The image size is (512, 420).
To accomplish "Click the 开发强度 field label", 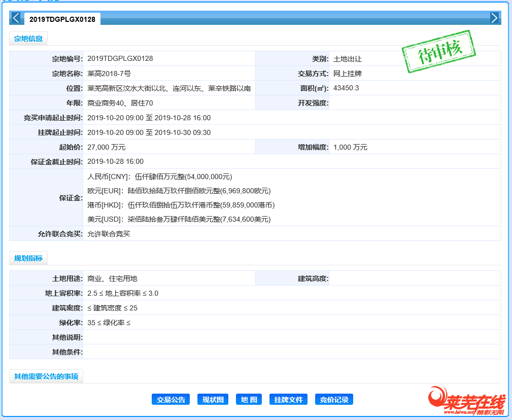I will click(313, 103).
